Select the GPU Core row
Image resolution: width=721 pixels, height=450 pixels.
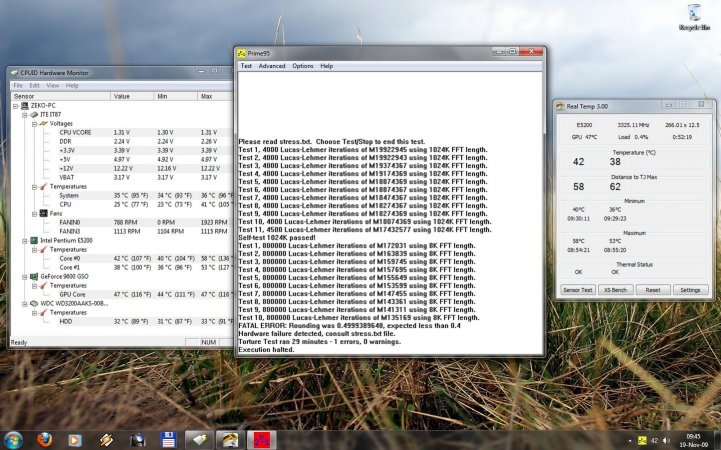point(122,294)
